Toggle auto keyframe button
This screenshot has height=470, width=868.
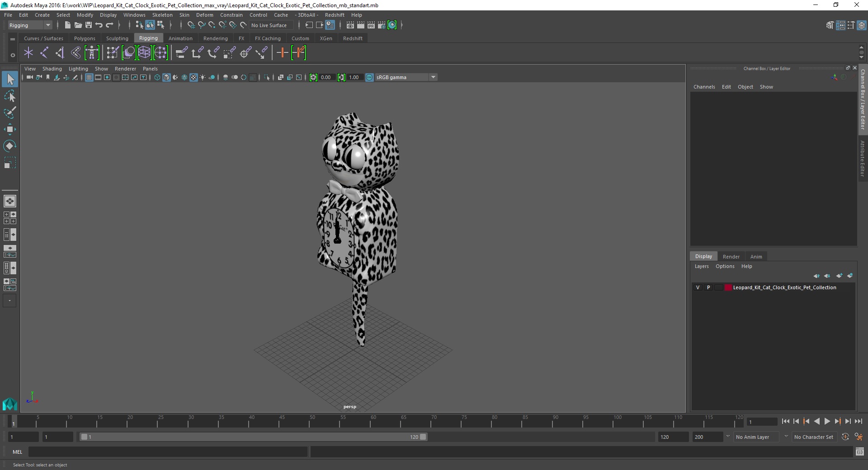coord(845,437)
